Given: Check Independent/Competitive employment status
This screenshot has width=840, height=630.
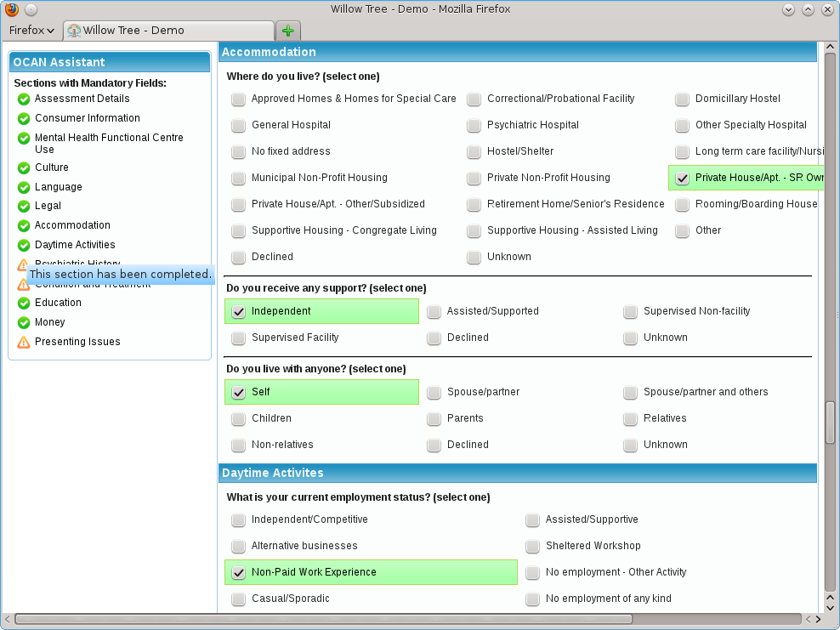Looking at the screenshot, I should 238,519.
